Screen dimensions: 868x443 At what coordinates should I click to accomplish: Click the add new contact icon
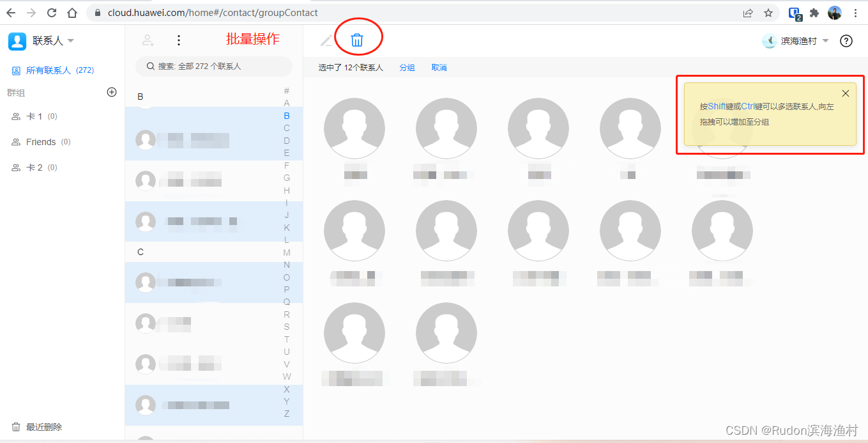pyautogui.click(x=148, y=40)
